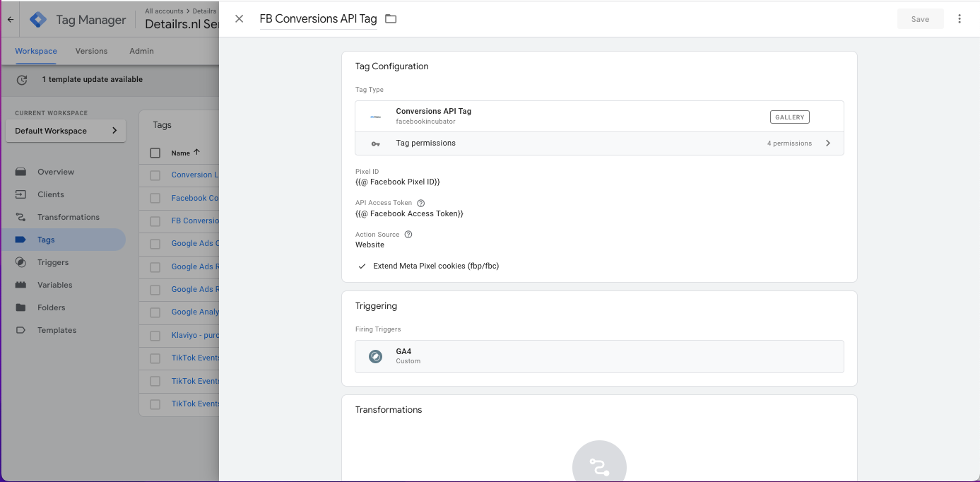Check the box for Conversion Linker tag
This screenshot has height=482, width=980.
coord(155,175)
